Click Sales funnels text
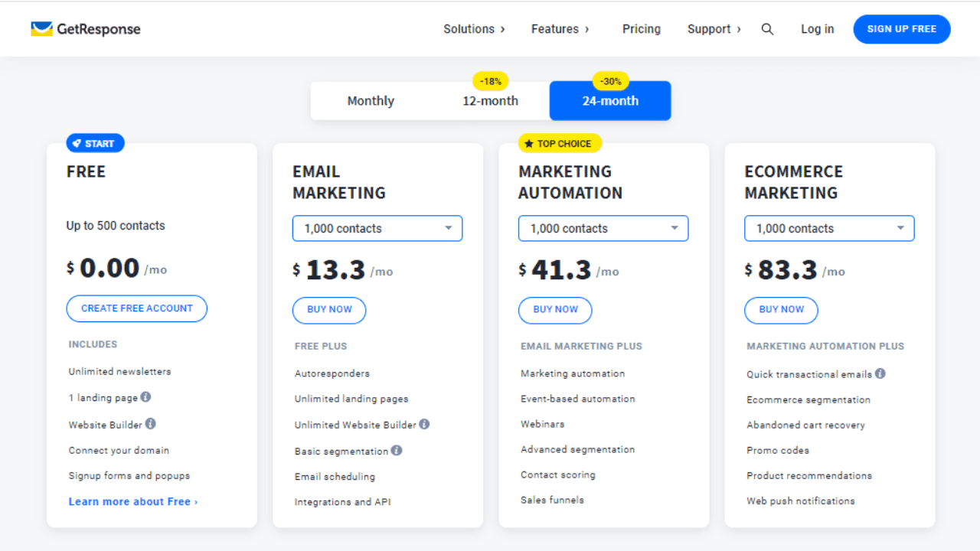The height and width of the screenshot is (551, 980). [552, 500]
